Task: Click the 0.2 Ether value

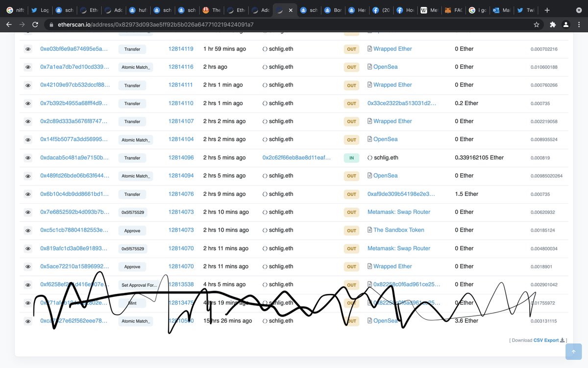Action: point(466,104)
